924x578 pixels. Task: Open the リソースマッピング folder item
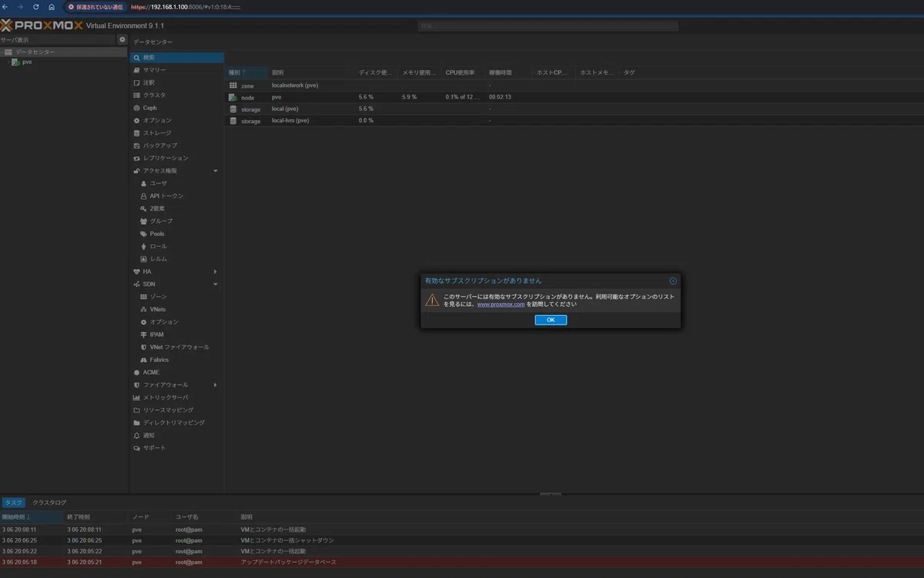pyautogui.click(x=177, y=410)
